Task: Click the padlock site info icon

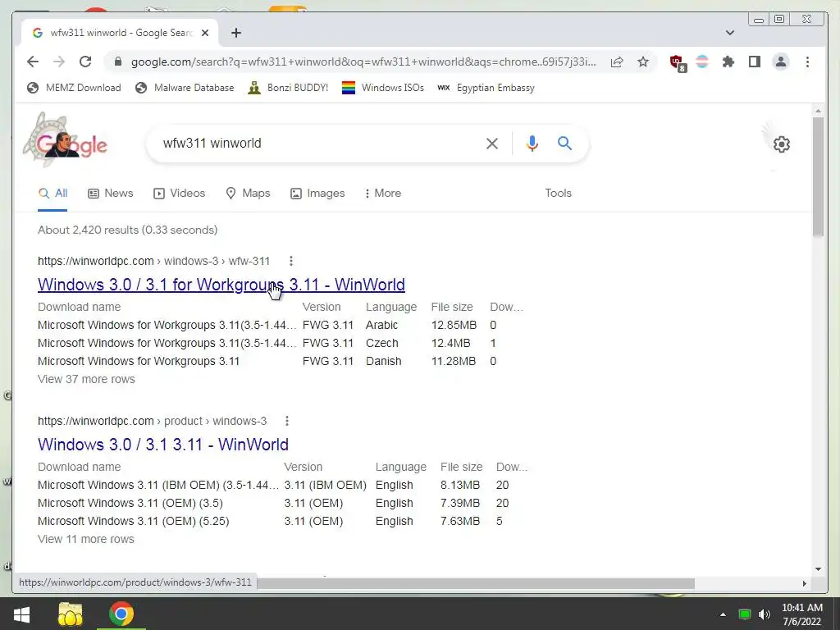Action: coord(118,62)
